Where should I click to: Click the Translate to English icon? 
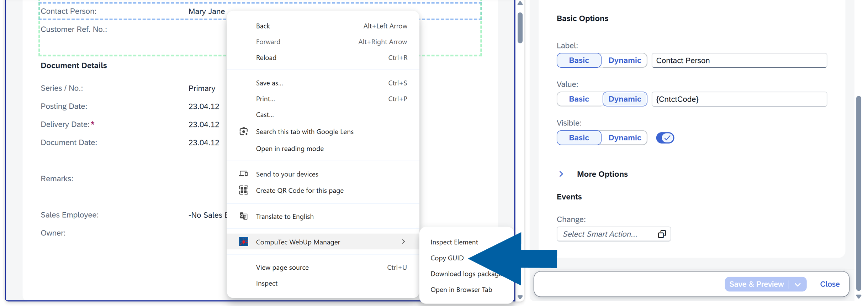click(243, 216)
